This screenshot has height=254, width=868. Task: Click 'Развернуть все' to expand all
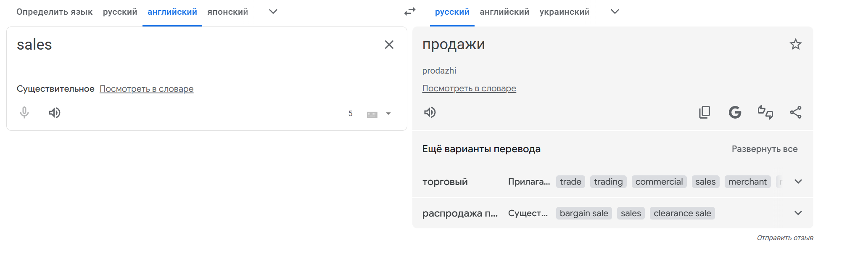point(764,149)
